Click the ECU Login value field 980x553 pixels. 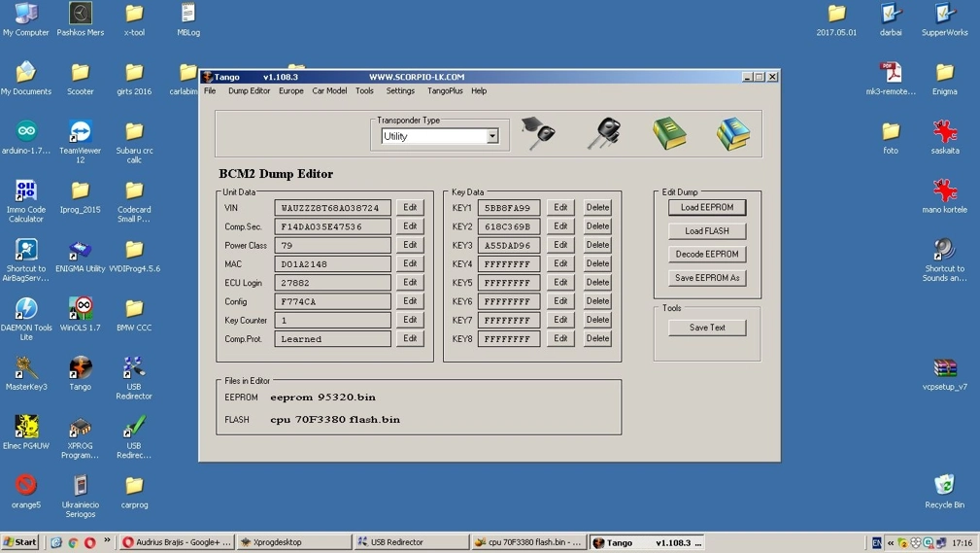click(x=333, y=283)
